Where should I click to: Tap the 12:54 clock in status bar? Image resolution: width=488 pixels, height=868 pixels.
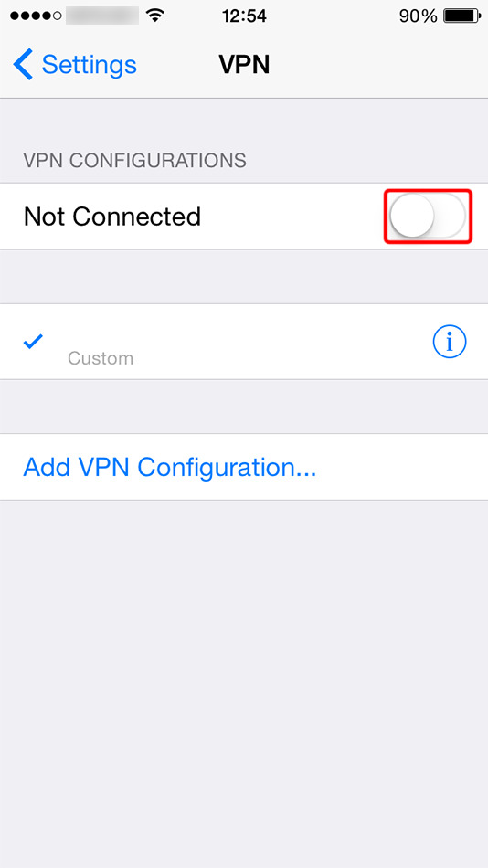[244, 16]
